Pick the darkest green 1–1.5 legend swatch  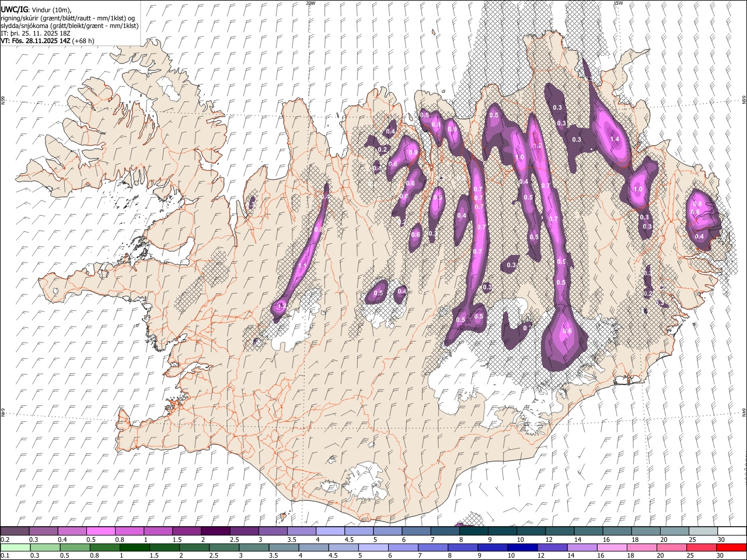tap(134, 547)
